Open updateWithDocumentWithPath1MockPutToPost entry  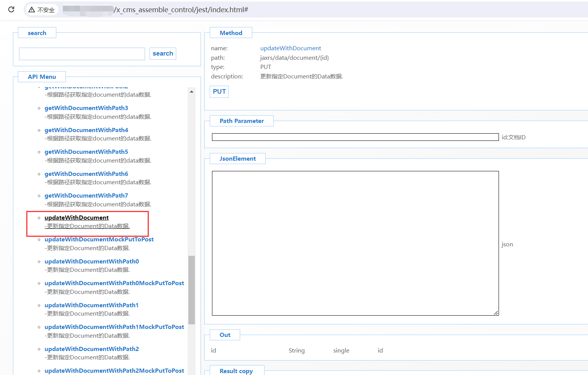pyautogui.click(x=114, y=327)
